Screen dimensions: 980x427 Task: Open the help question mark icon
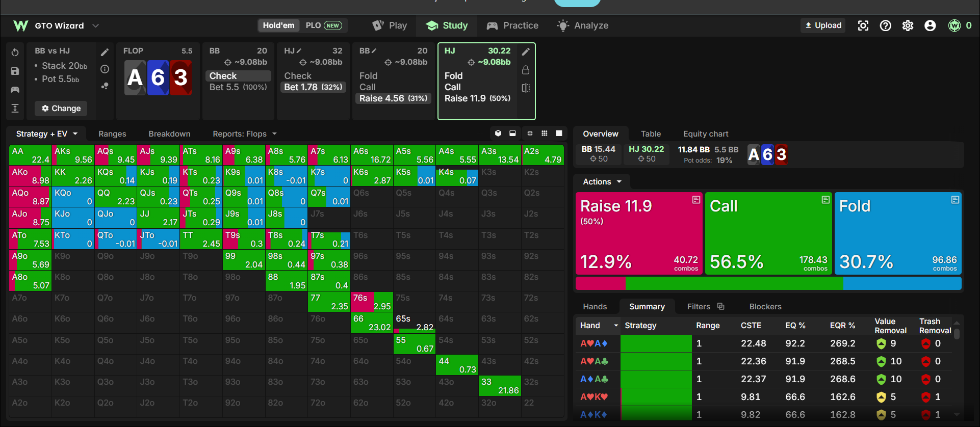pyautogui.click(x=885, y=25)
